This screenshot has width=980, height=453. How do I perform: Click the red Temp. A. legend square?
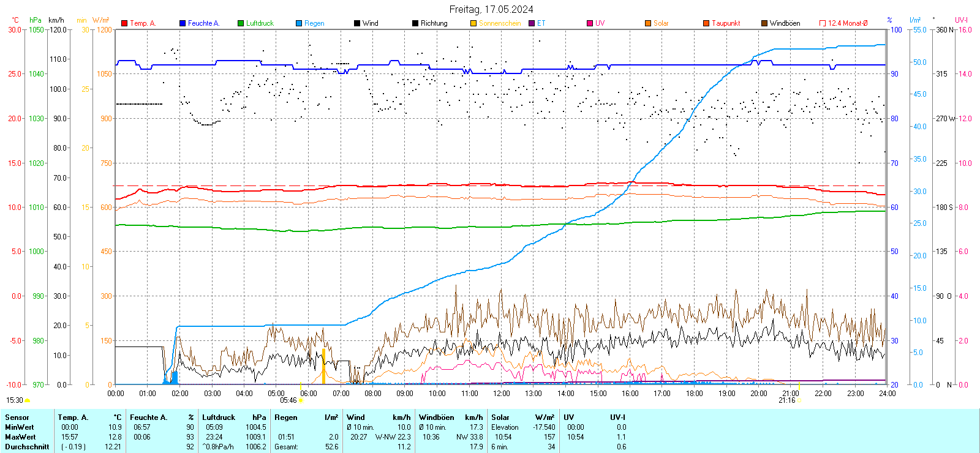[x=124, y=23]
